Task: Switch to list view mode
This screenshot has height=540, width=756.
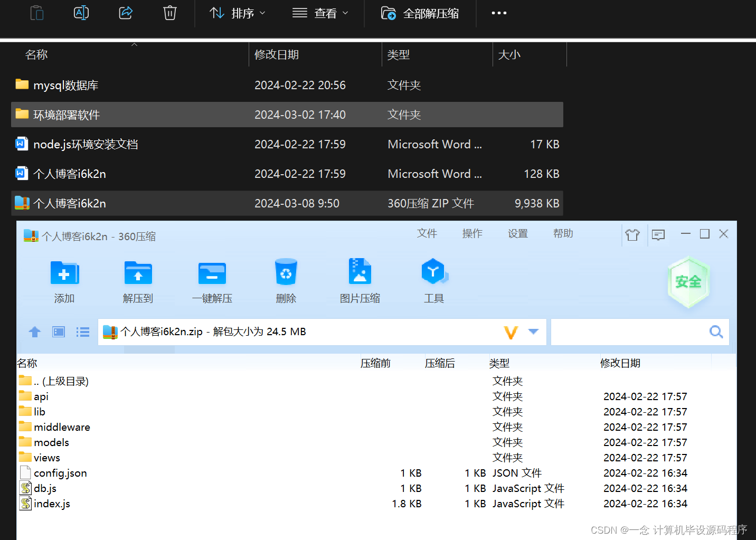Action: [83, 331]
